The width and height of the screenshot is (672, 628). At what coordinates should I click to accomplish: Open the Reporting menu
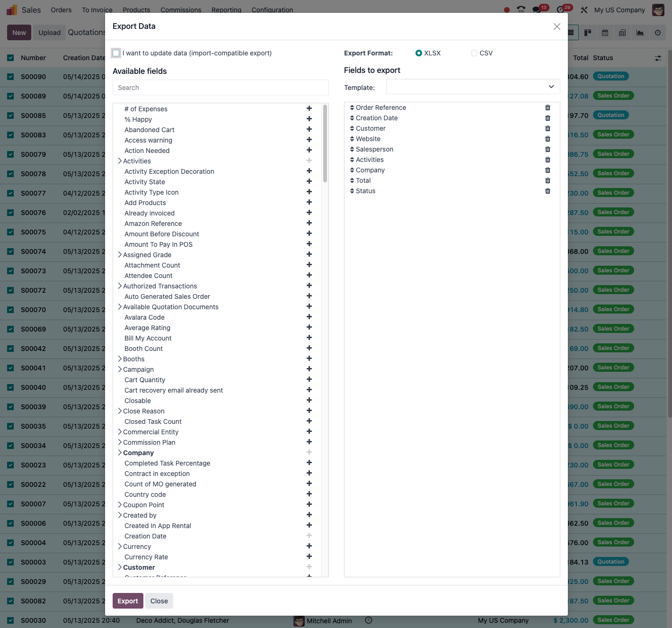coord(226,10)
